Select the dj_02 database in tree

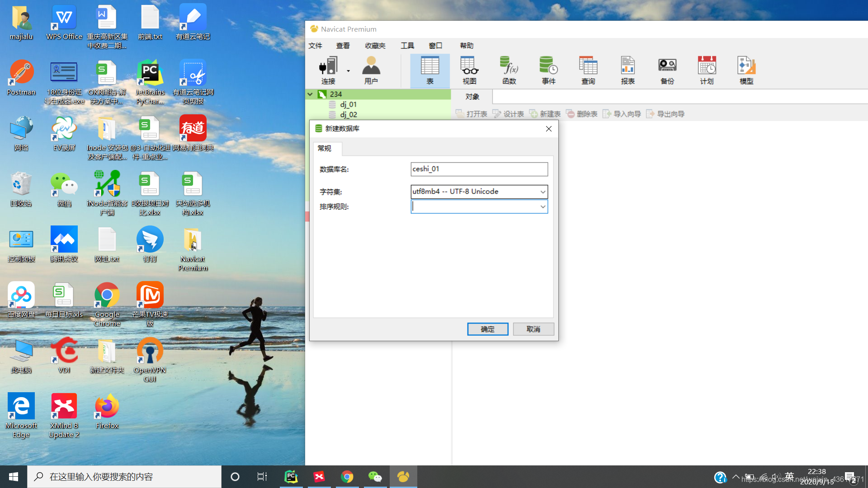[x=348, y=115]
